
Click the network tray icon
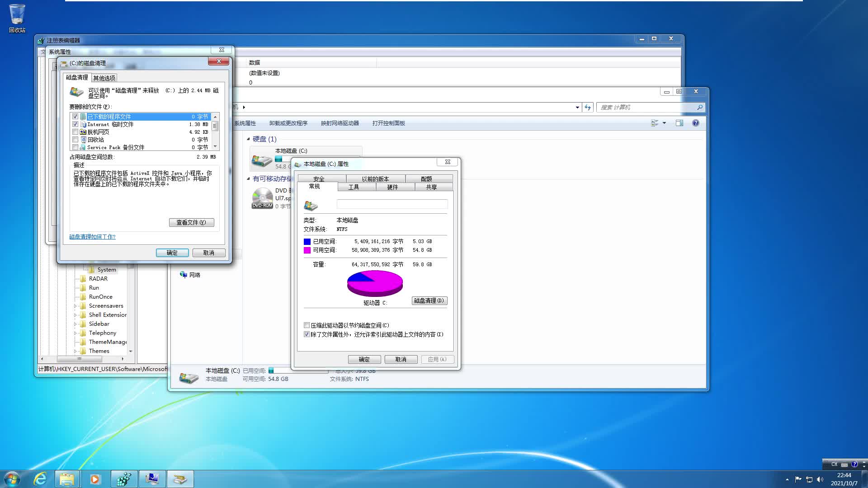[809, 479]
